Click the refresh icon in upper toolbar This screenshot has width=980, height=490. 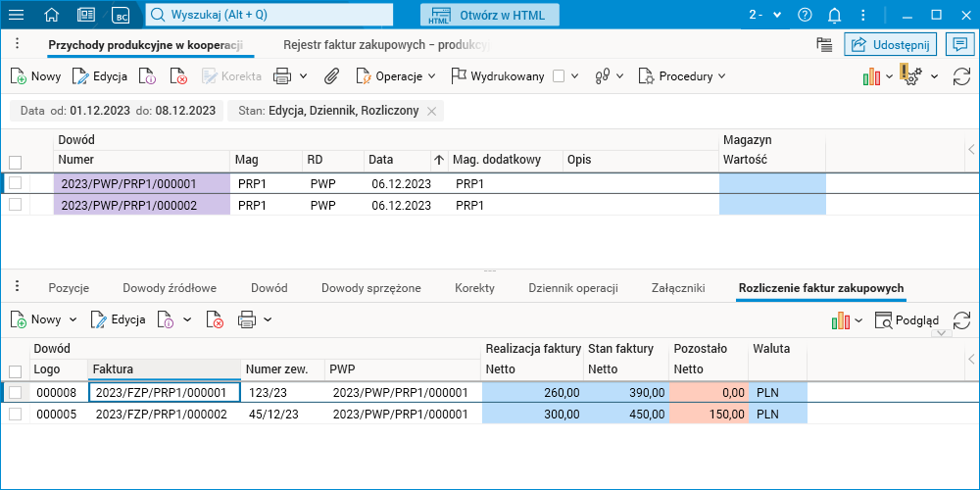[x=961, y=76]
